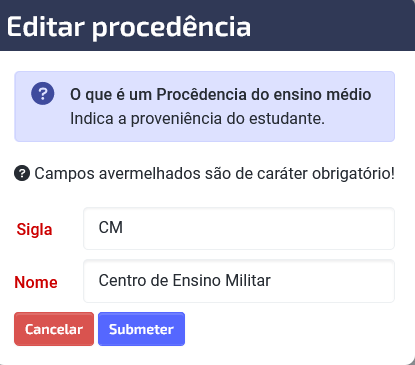Click the light blue help info box
The height and width of the screenshot is (365, 415).
[204, 106]
